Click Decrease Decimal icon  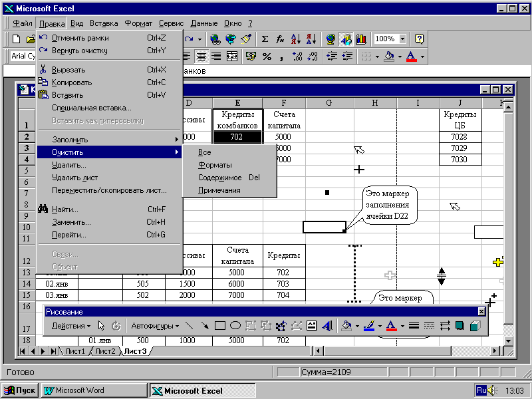tap(313, 57)
